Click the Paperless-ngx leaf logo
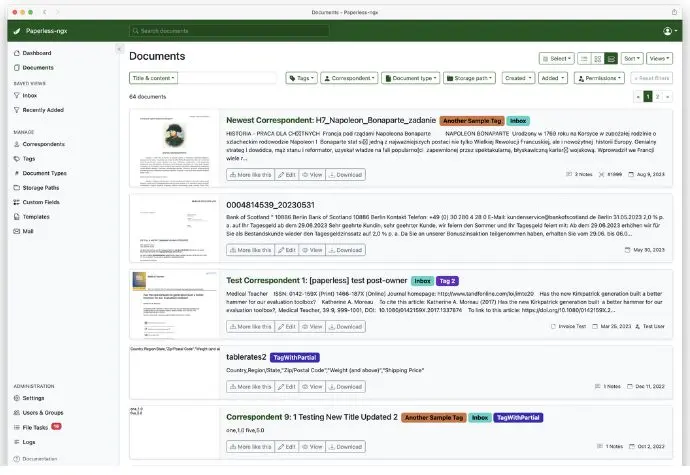This screenshot has width=690, height=475. point(17,31)
